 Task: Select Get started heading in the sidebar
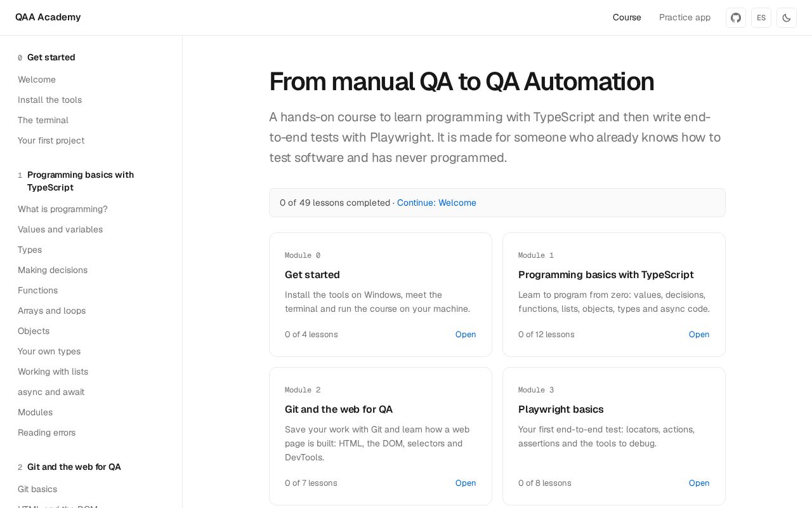click(51, 57)
